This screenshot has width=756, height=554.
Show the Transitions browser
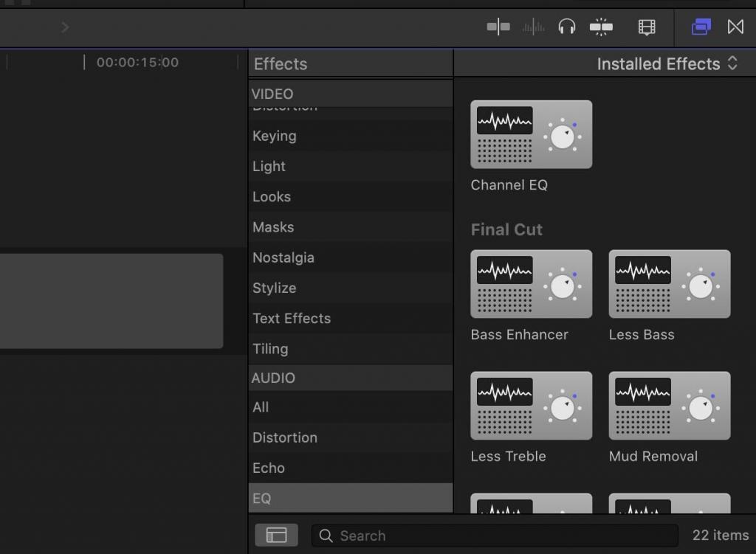tap(735, 27)
